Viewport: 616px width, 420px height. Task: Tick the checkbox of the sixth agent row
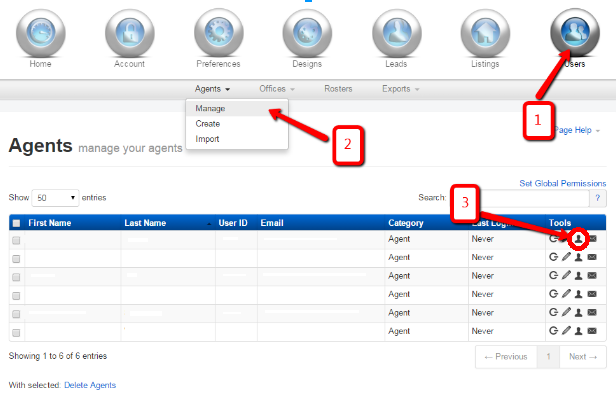(16, 333)
